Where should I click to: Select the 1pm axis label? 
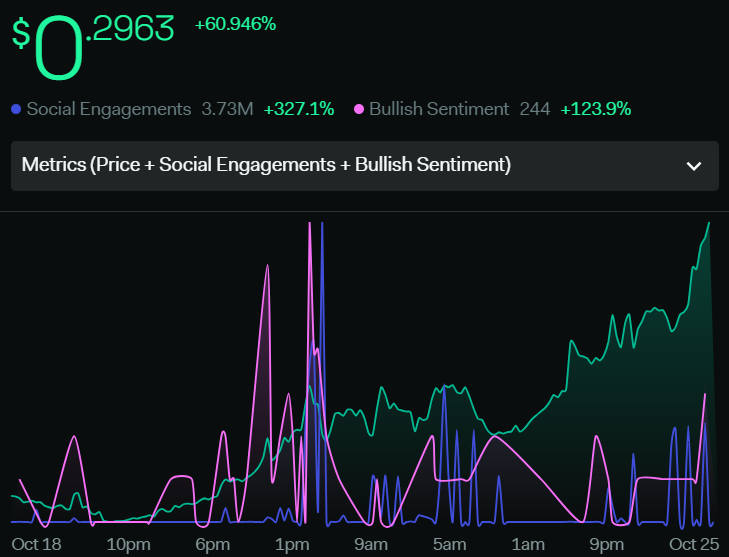[x=292, y=544]
